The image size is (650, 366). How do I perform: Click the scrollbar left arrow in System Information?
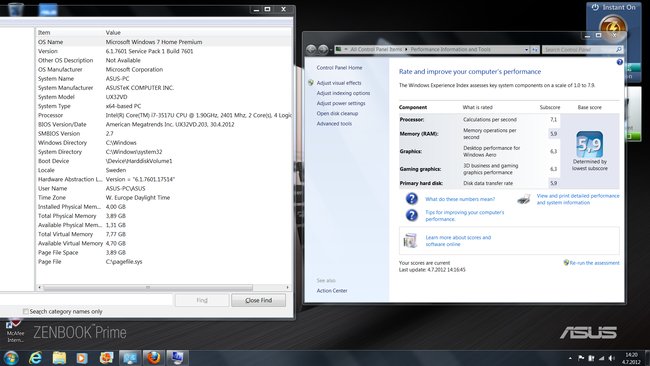point(39,287)
